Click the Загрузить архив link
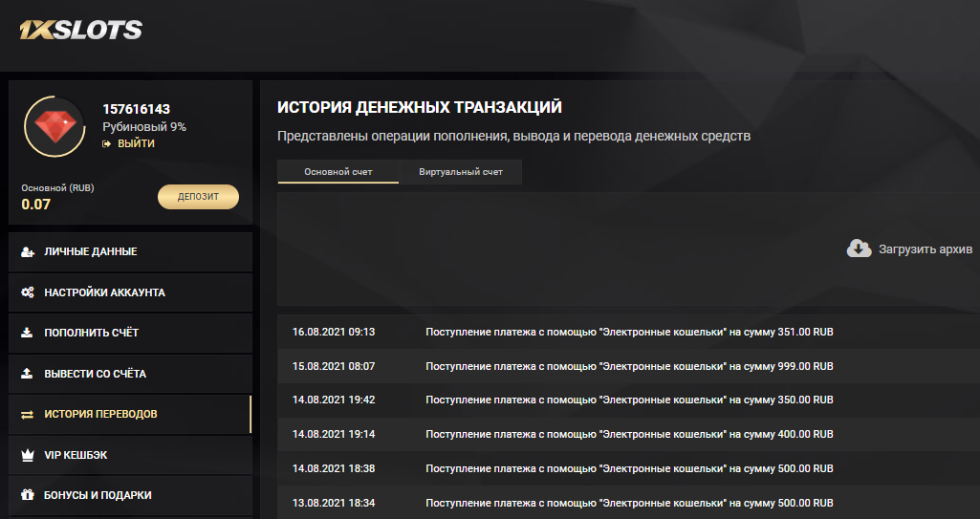 (926, 249)
